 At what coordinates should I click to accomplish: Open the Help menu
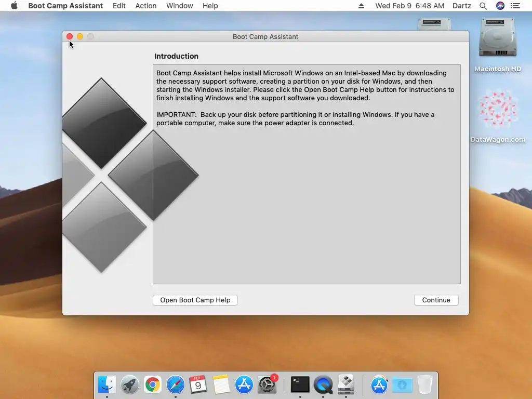210,6
